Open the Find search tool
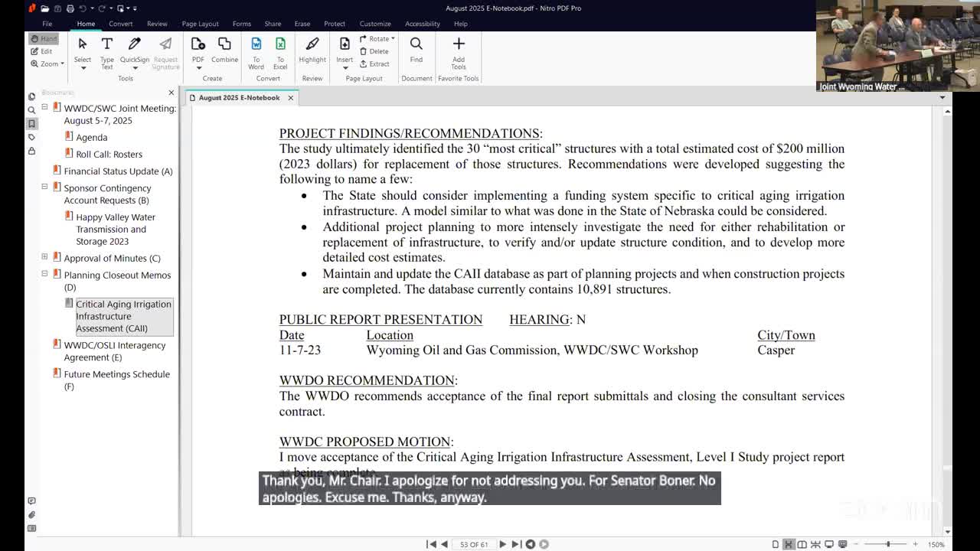The width and height of the screenshot is (980, 551). tap(416, 51)
